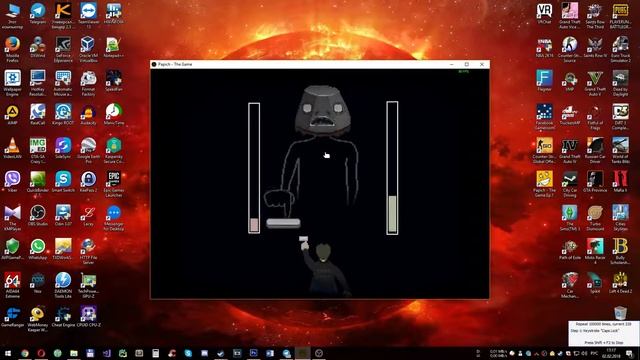Open the action center notifications icon
Screen dimensions: 640x360
629,353
